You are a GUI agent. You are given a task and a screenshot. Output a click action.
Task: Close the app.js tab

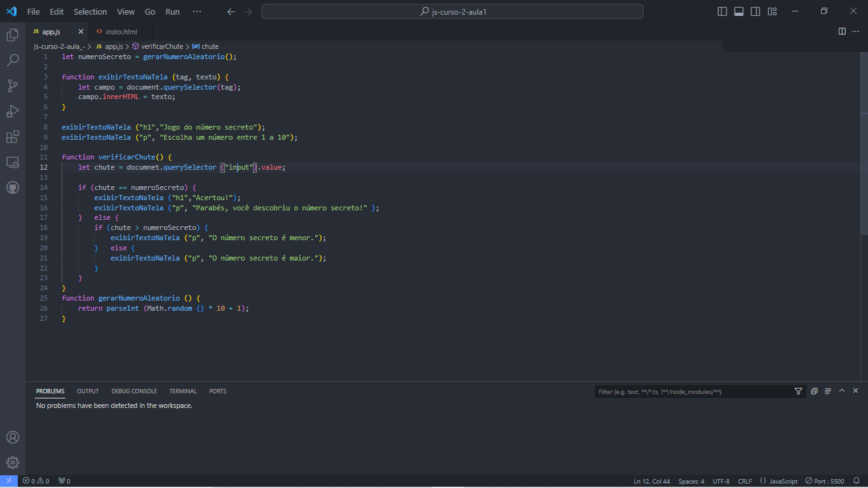click(x=81, y=31)
